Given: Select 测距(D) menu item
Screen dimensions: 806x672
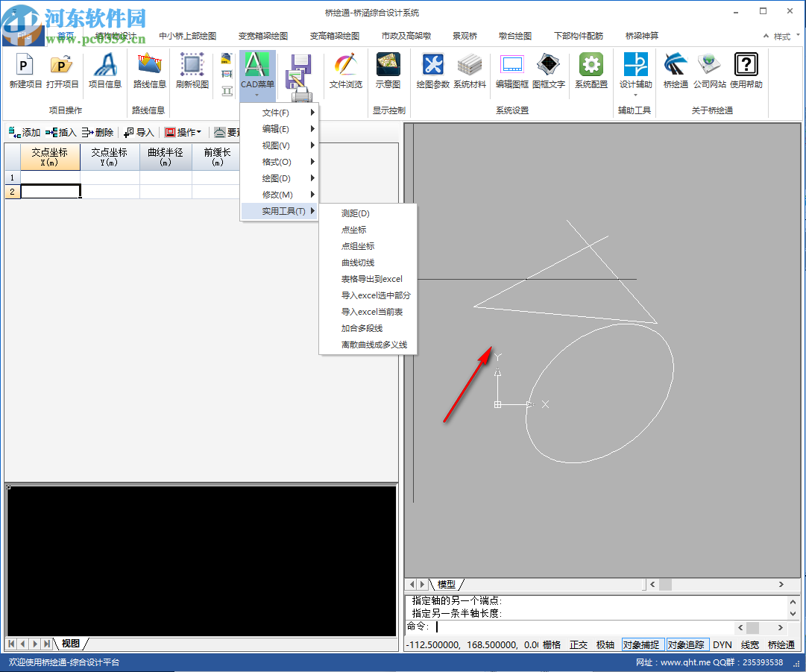Looking at the screenshot, I should tap(368, 213).
